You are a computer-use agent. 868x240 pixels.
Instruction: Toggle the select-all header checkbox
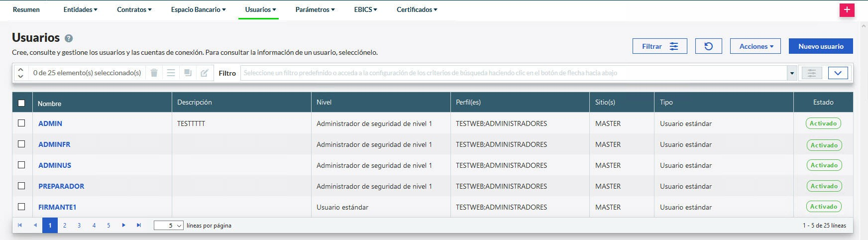point(21,103)
